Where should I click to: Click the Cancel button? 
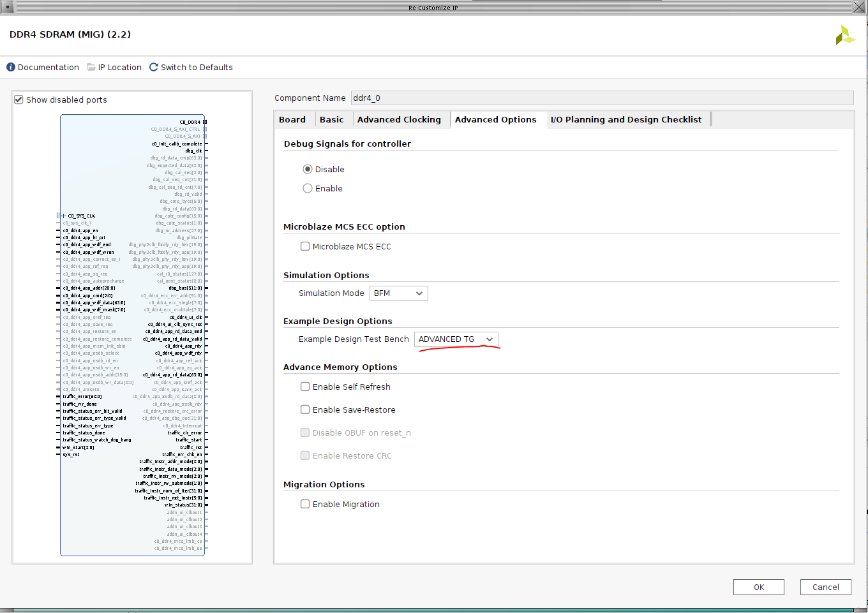825,587
